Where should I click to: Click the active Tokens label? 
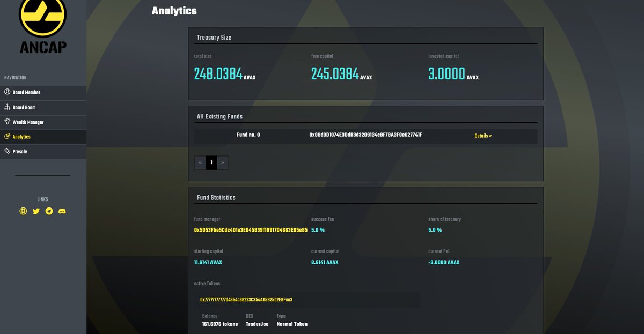click(x=207, y=284)
